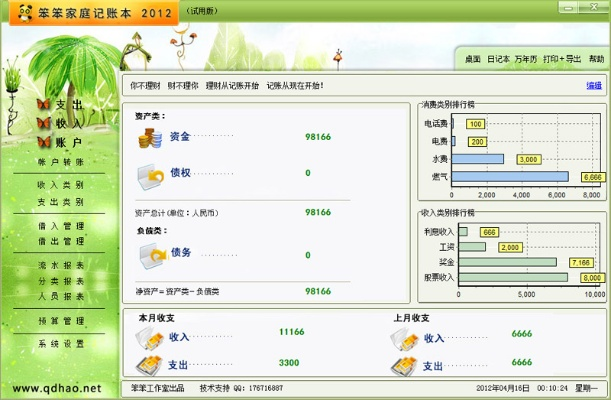Click 收入 label under 上月收支

434,338
